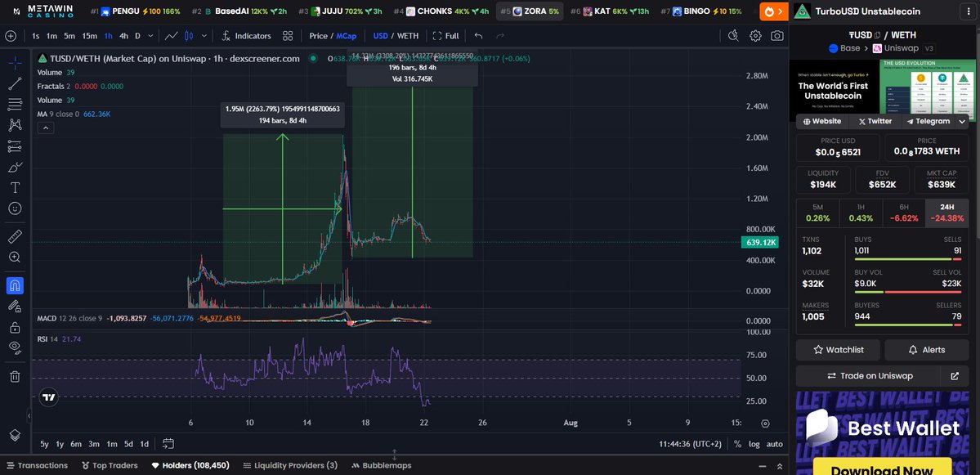Open the object tree layers icon
This screenshot has height=475, width=980.
pyautogui.click(x=15, y=435)
